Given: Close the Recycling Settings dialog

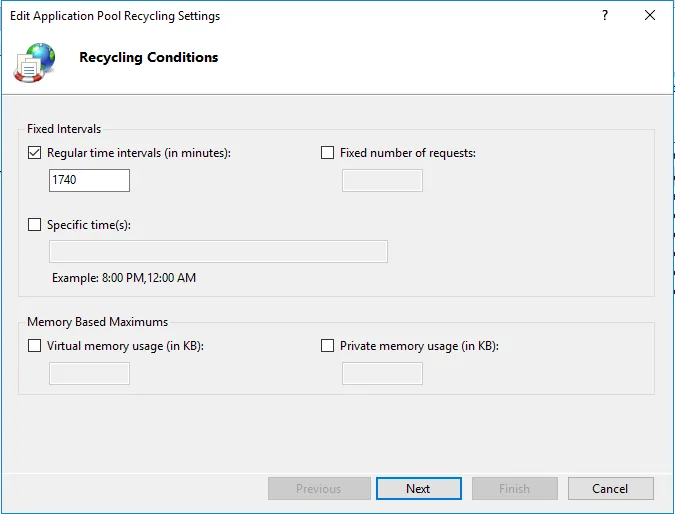Looking at the screenshot, I should (650, 15).
